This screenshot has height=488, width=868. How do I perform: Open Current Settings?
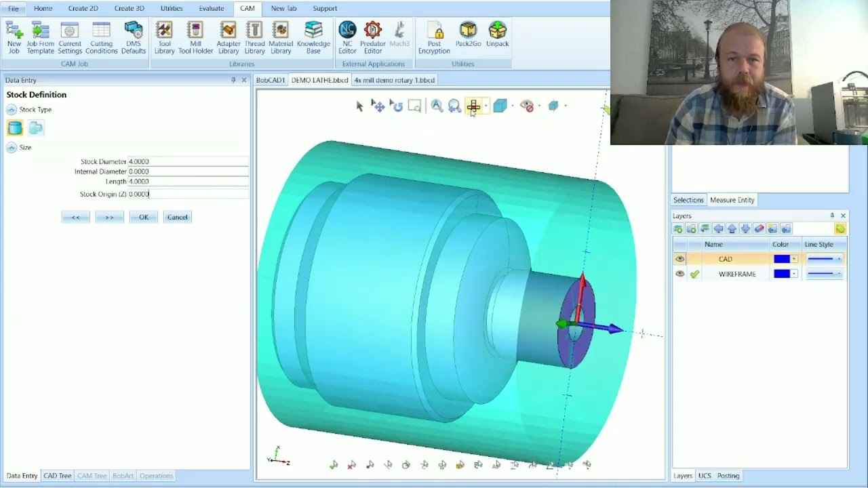pyautogui.click(x=70, y=37)
